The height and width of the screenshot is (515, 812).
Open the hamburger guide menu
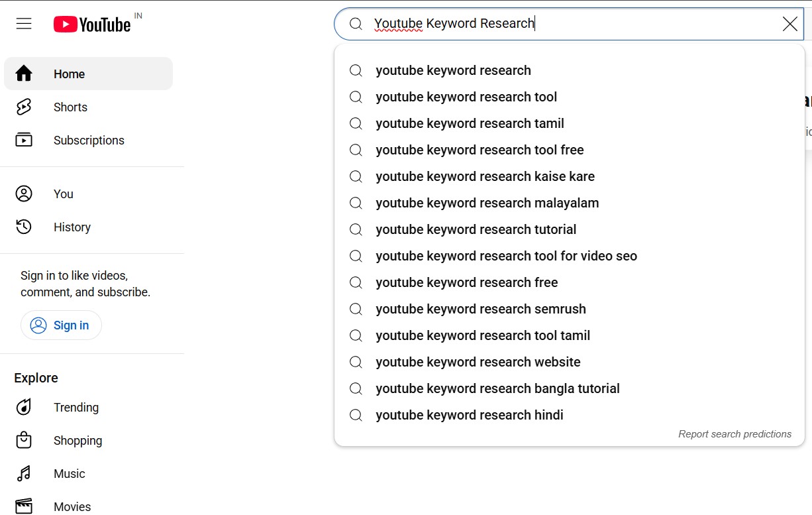point(24,24)
